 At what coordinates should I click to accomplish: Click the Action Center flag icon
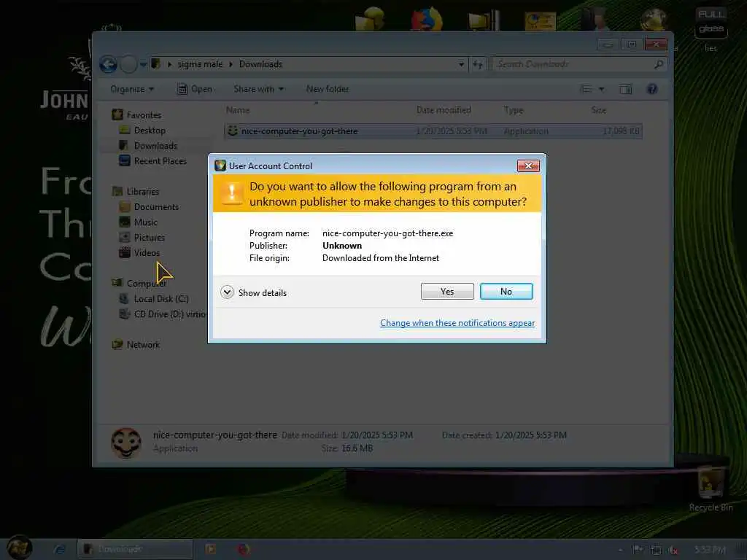(638, 550)
